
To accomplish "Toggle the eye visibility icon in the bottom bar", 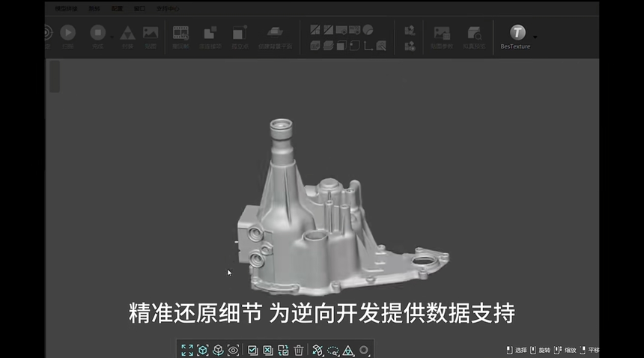I will (x=234, y=351).
